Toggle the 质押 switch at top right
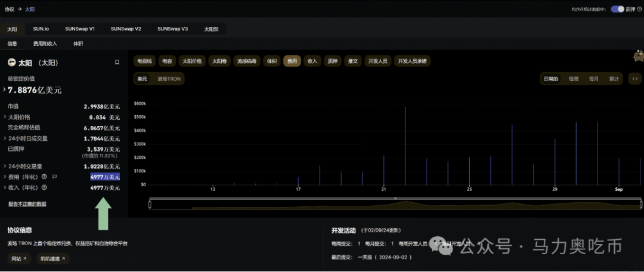This screenshot has width=644, height=272. (617, 9)
